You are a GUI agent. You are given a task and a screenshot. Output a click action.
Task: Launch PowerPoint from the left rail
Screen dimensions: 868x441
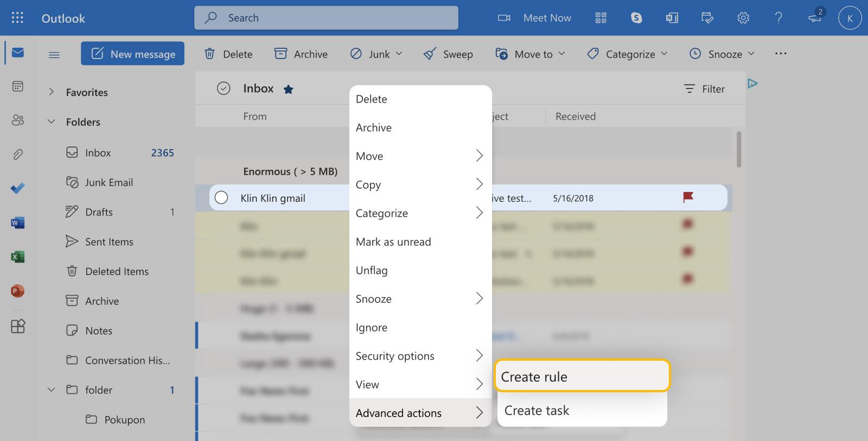[x=17, y=291]
